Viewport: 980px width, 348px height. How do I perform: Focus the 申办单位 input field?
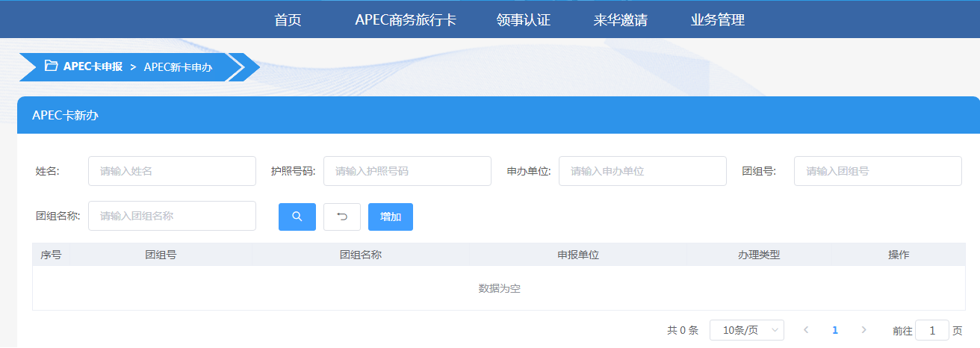(642, 171)
